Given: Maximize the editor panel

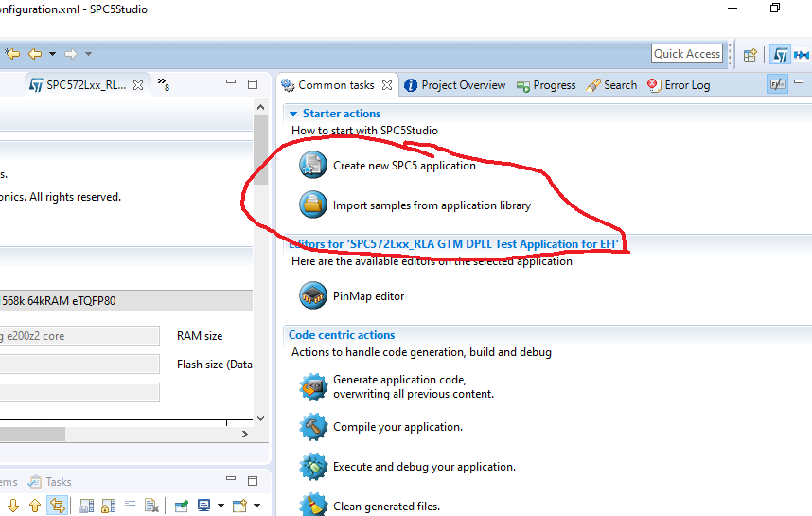Looking at the screenshot, I should pos(253,84).
